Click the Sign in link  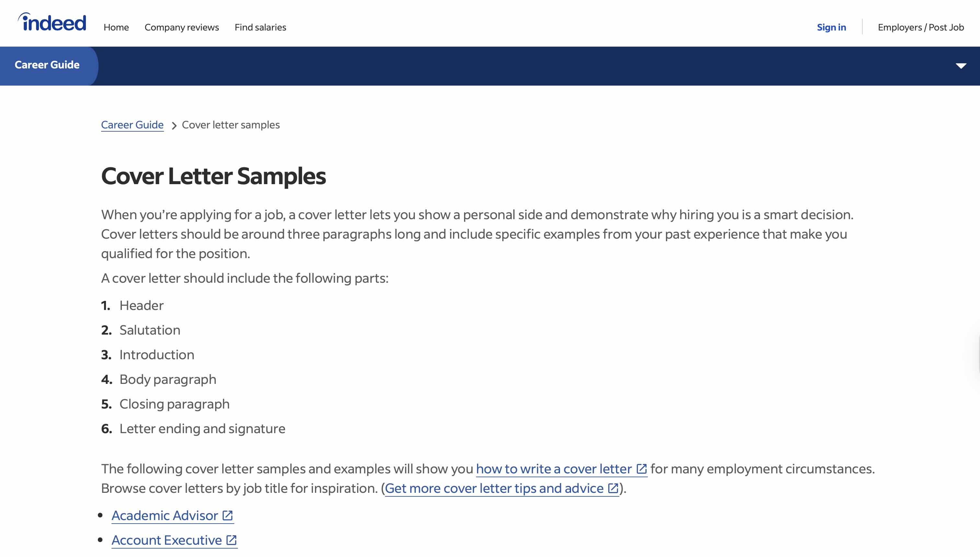[x=831, y=27]
